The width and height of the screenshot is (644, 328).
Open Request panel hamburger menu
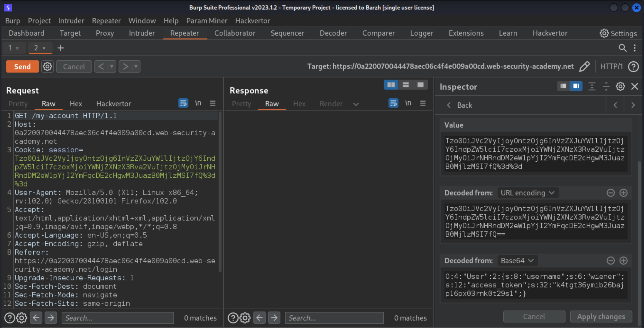click(x=213, y=103)
